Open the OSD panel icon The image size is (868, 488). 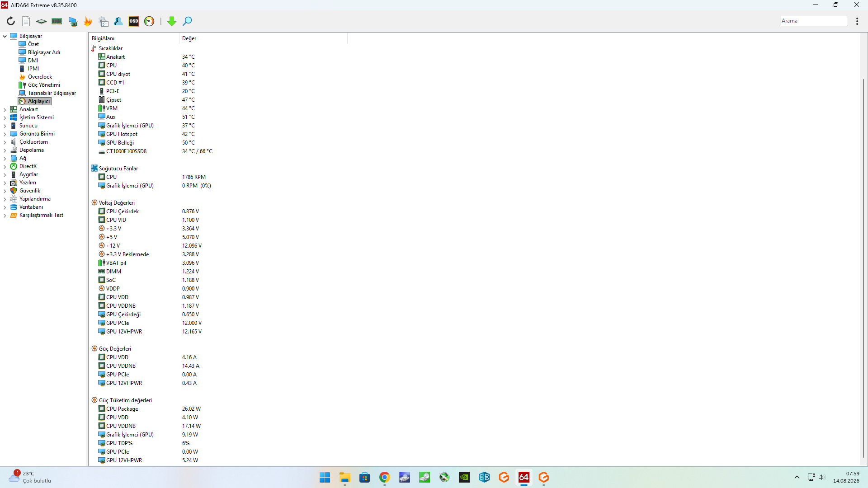coord(134,21)
